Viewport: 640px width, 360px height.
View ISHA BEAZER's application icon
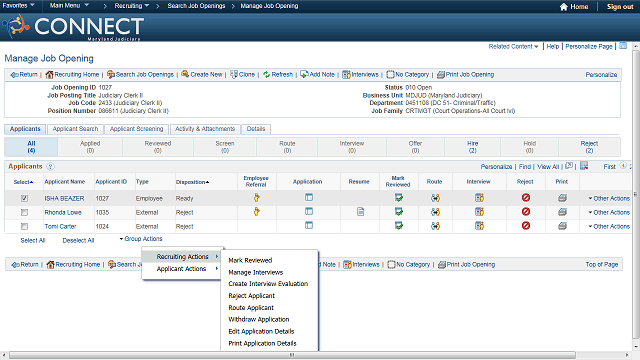click(309, 198)
